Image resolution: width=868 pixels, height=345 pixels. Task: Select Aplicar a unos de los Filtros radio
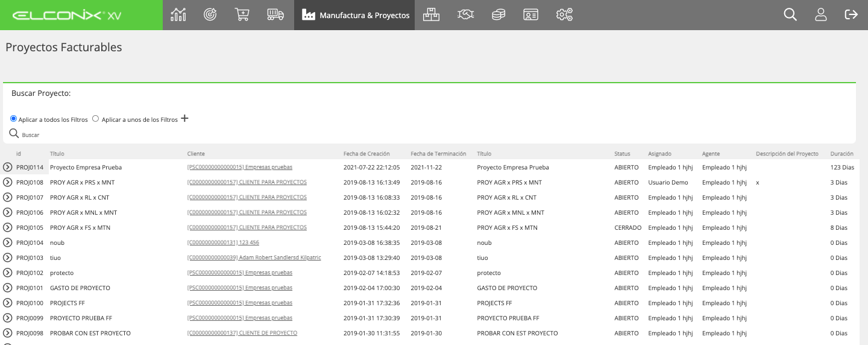(95, 119)
